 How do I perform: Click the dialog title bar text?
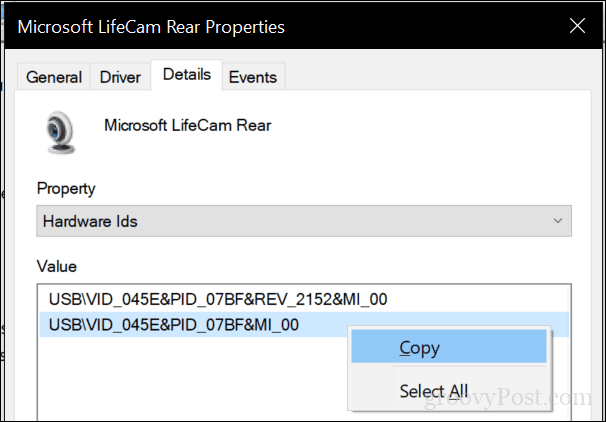click(151, 27)
